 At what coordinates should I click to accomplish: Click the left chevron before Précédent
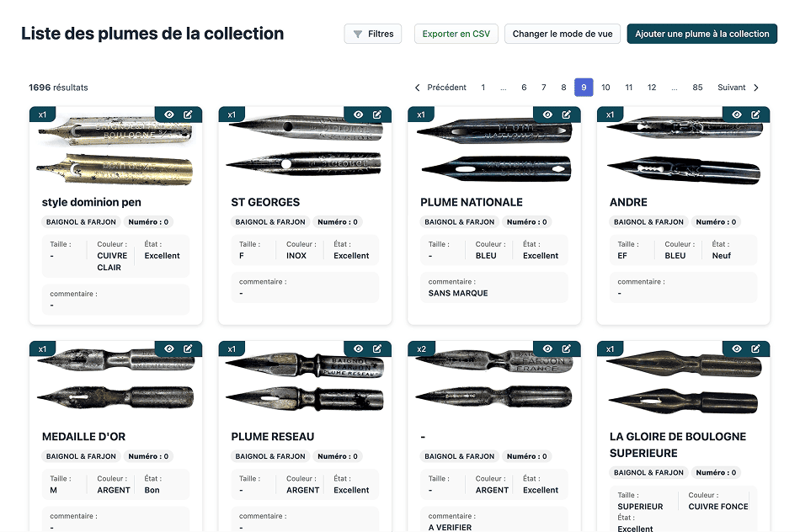[417, 87]
